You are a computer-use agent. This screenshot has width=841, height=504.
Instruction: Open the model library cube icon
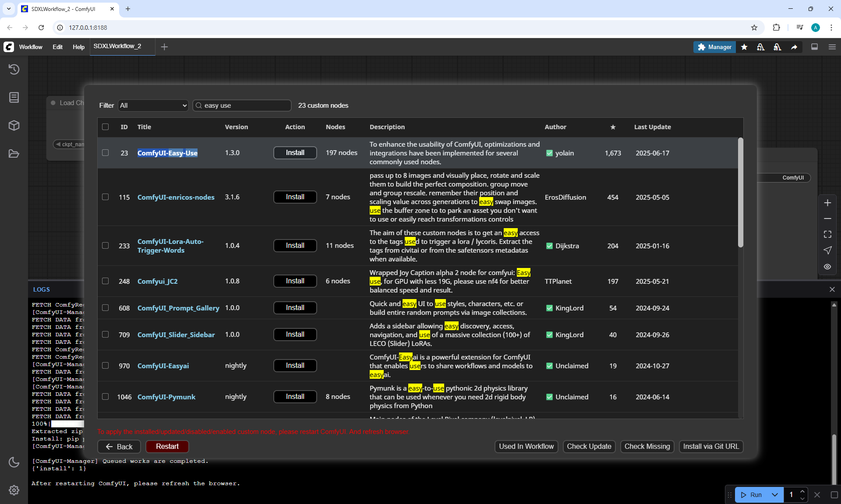tap(14, 126)
